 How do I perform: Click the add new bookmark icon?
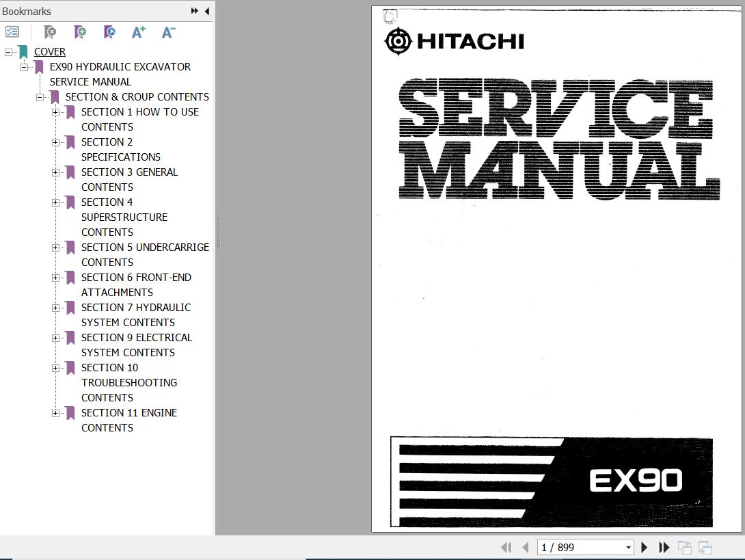[80, 32]
